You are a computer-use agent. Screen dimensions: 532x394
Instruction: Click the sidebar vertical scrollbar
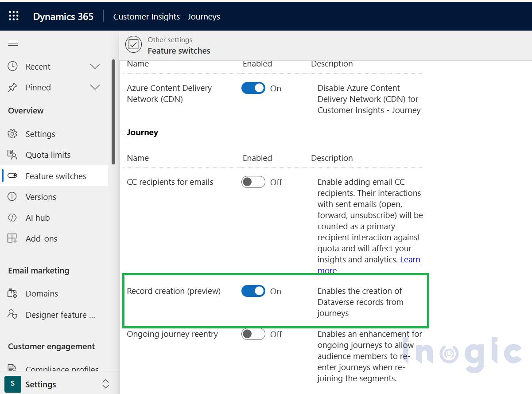click(113, 112)
